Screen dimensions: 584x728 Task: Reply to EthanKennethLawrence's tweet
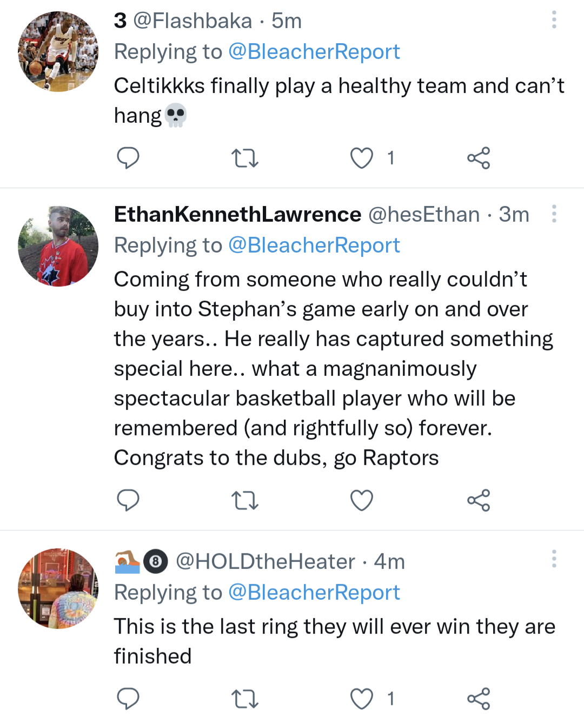tap(128, 500)
